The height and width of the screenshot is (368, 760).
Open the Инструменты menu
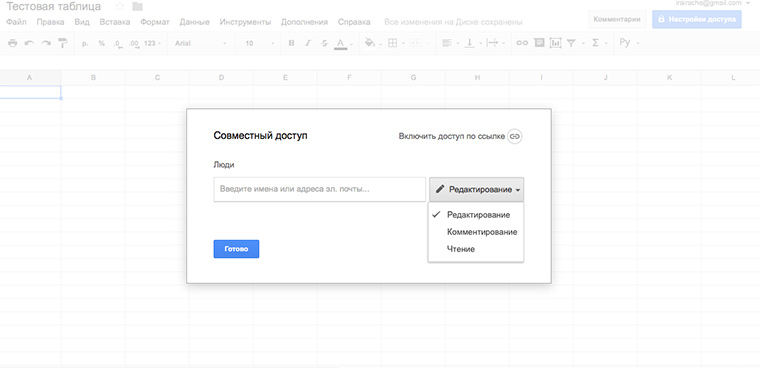point(245,22)
